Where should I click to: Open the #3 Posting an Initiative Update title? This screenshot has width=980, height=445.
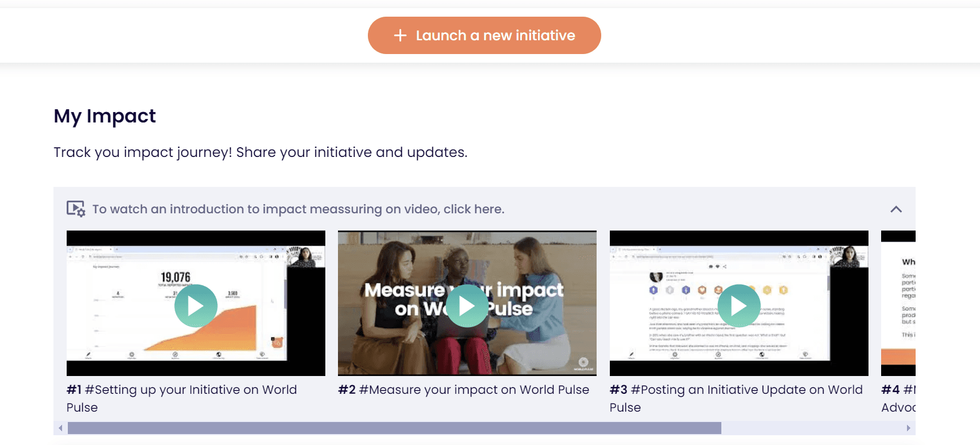(x=736, y=398)
